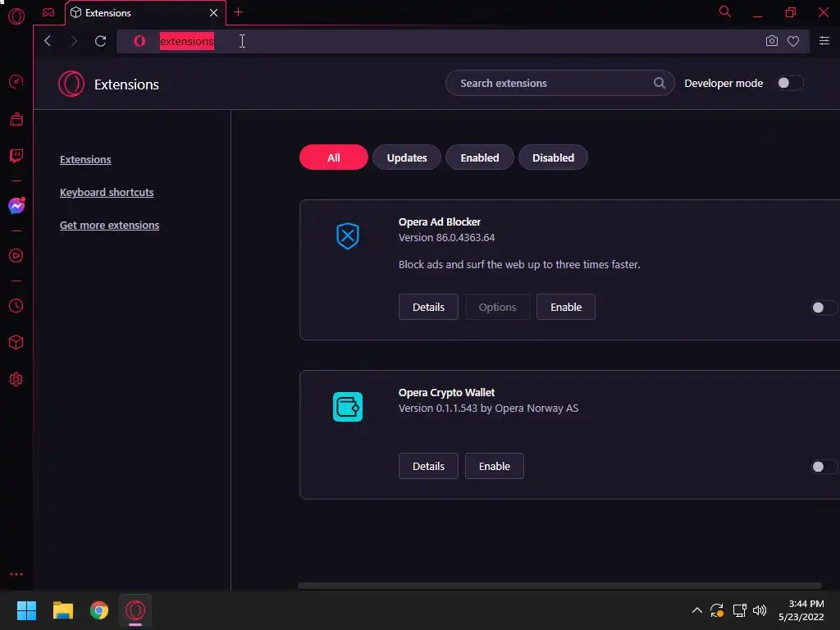Open Settings gear in sidebar
Image resolution: width=840 pixels, height=630 pixels.
click(16, 379)
